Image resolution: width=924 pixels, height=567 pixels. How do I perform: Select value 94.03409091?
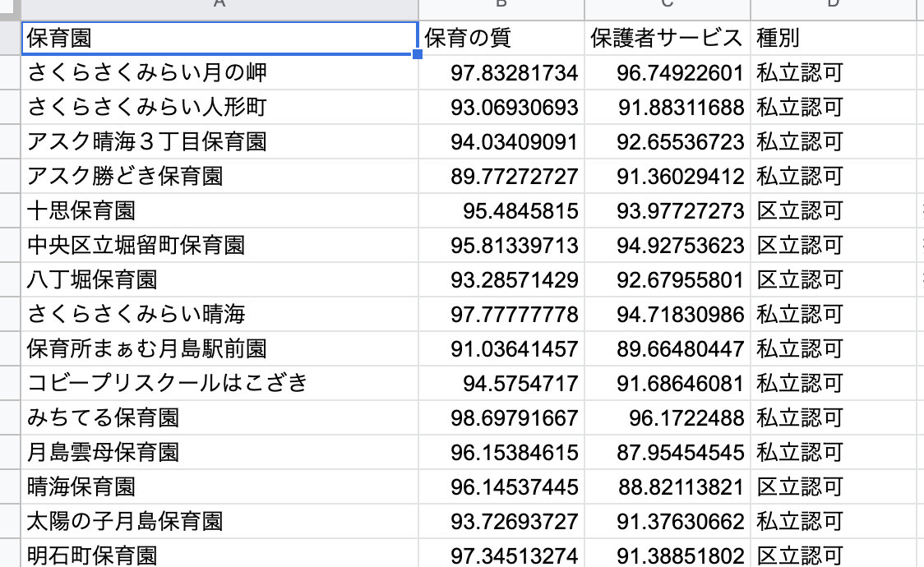tap(501, 142)
